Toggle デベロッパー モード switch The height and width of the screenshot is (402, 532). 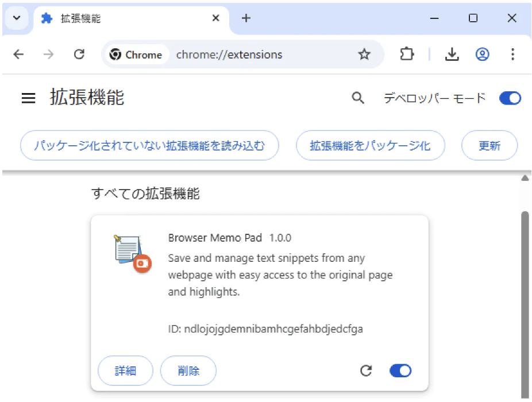pyautogui.click(x=510, y=98)
